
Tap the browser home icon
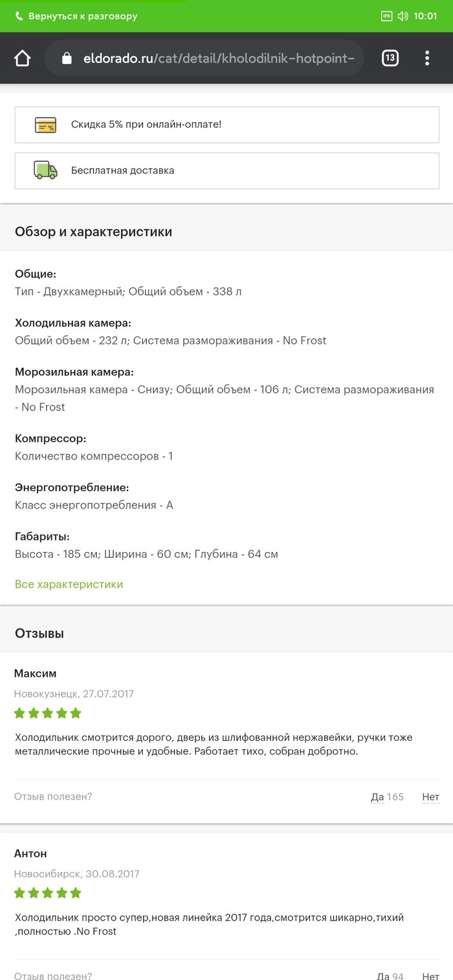tap(22, 58)
